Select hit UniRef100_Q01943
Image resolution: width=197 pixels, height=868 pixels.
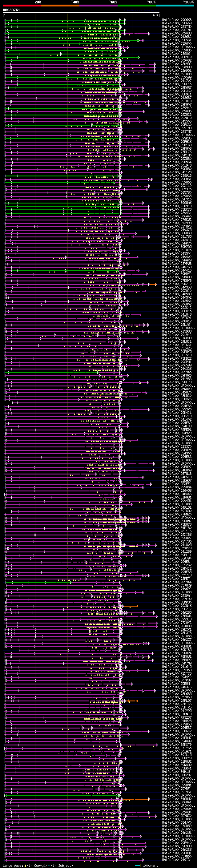177,165
